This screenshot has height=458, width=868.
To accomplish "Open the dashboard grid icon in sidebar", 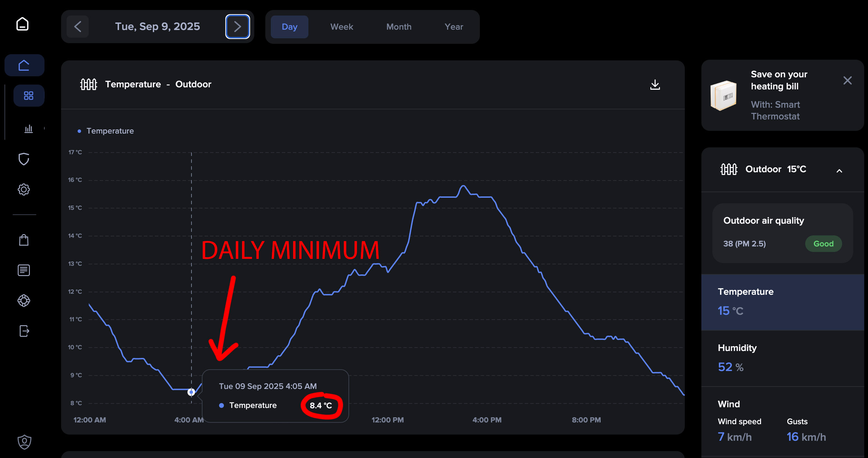I will click(29, 96).
